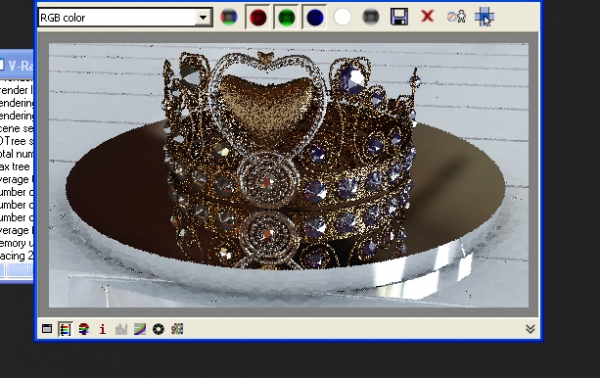Click the rendered crown image
The height and width of the screenshot is (378, 600).
[289, 175]
